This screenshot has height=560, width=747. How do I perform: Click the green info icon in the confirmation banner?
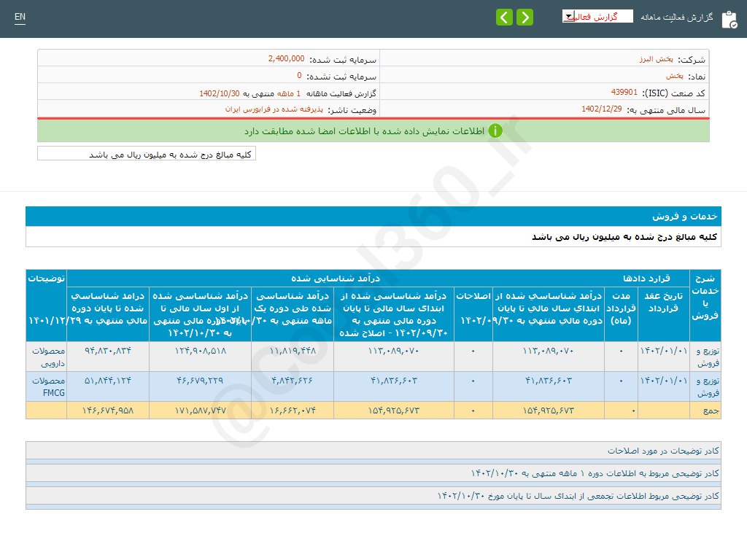coord(495,131)
